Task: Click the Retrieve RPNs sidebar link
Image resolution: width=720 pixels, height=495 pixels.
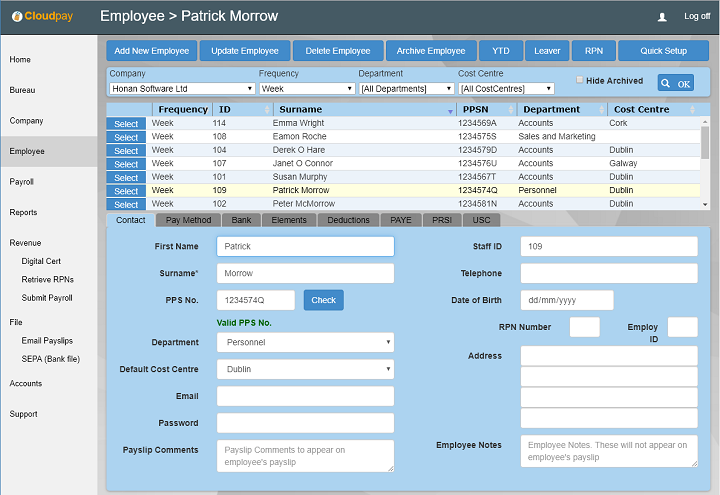Action: pyautogui.click(x=48, y=279)
